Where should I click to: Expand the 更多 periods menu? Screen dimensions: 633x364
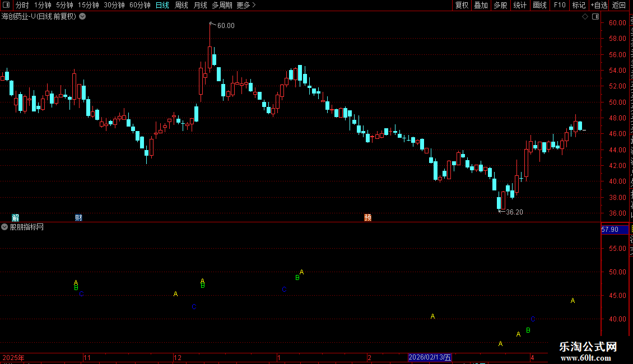246,5
